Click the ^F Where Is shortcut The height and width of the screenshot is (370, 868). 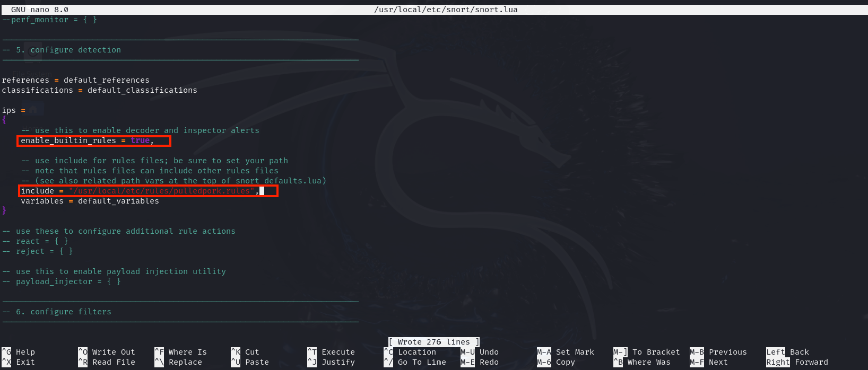tap(181, 352)
